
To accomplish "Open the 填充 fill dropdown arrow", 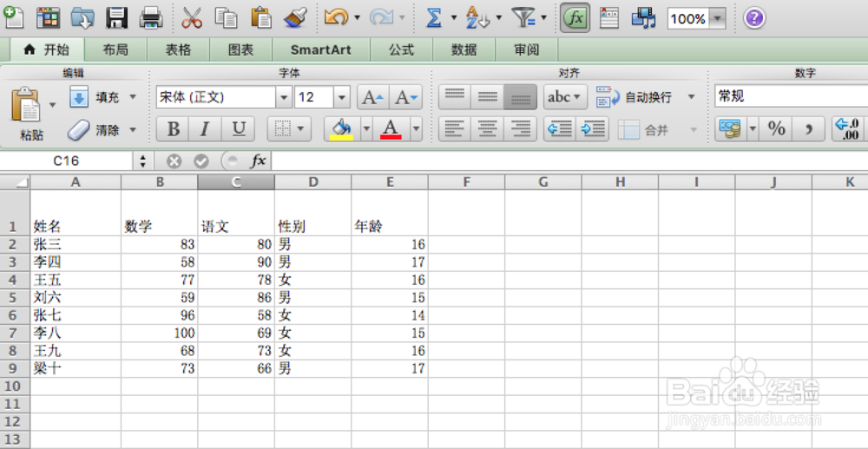I will (133, 97).
